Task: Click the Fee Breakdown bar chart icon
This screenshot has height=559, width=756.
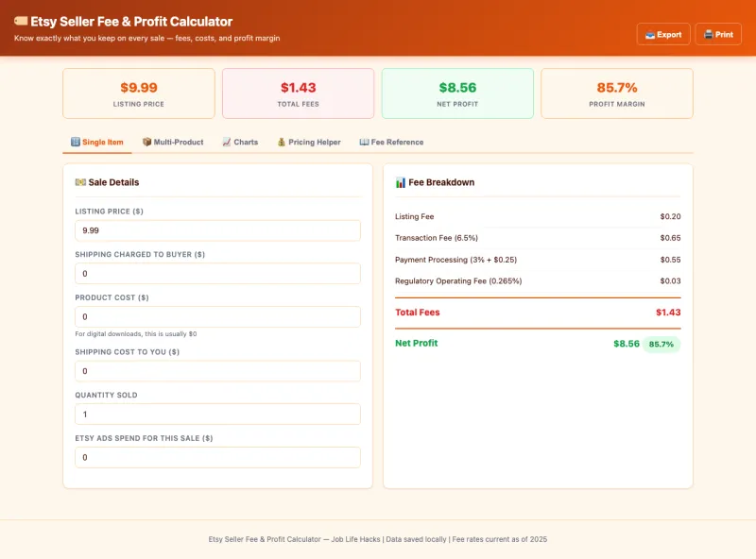Action: coord(401,182)
